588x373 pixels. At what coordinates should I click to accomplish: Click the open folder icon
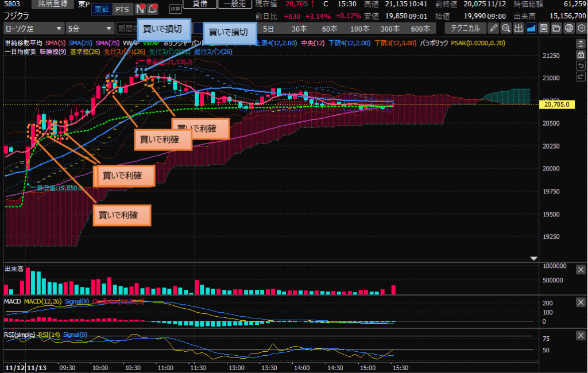coord(556,28)
